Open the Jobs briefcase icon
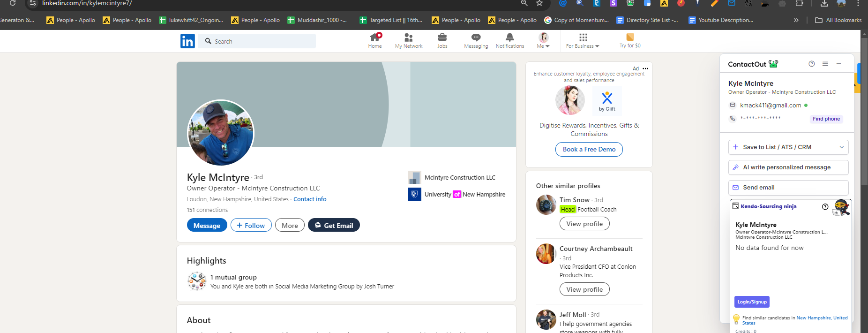868x333 pixels. click(x=442, y=40)
